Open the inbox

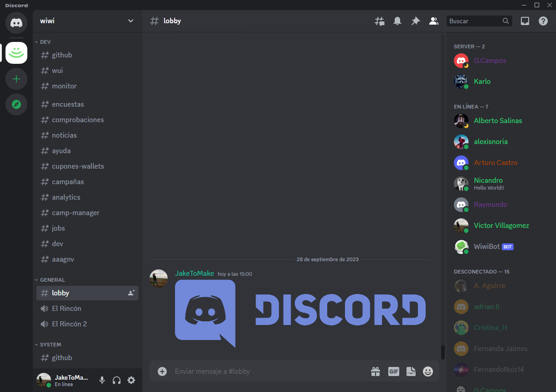[x=525, y=21]
